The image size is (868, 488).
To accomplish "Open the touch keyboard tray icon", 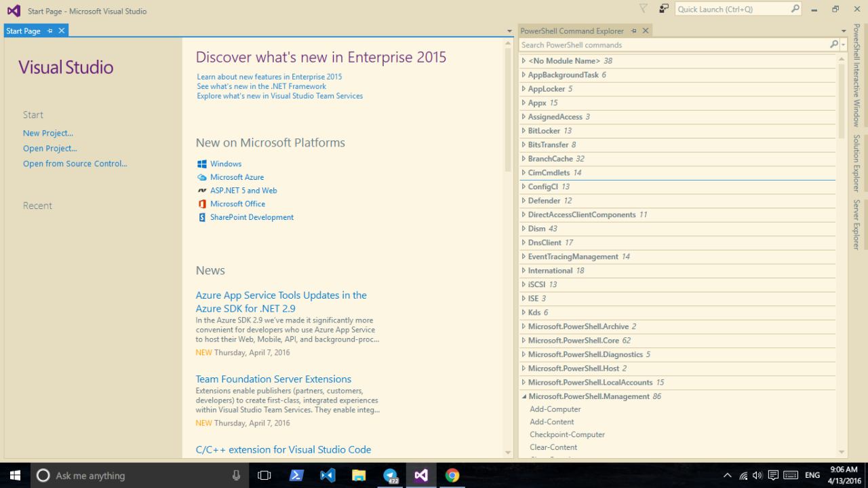I will click(x=790, y=475).
